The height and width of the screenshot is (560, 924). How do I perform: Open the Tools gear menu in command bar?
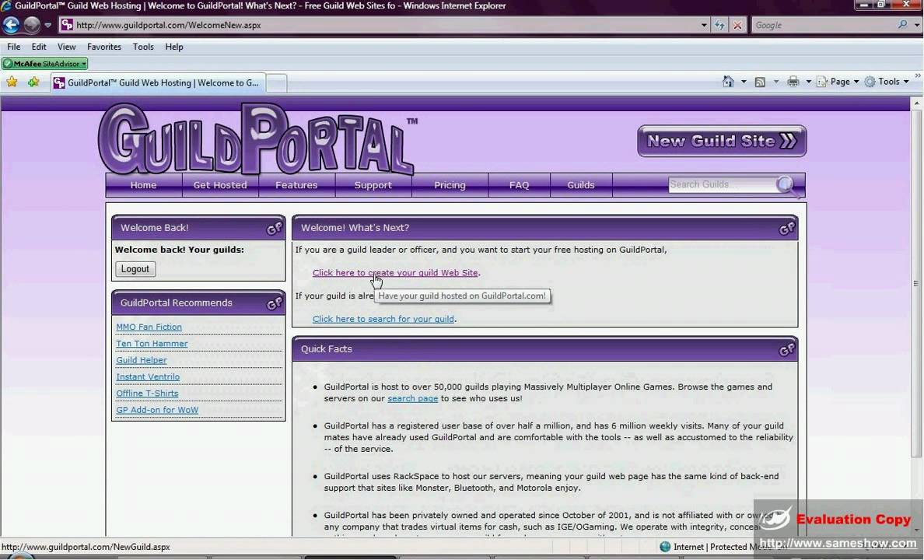pyautogui.click(x=887, y=82)
